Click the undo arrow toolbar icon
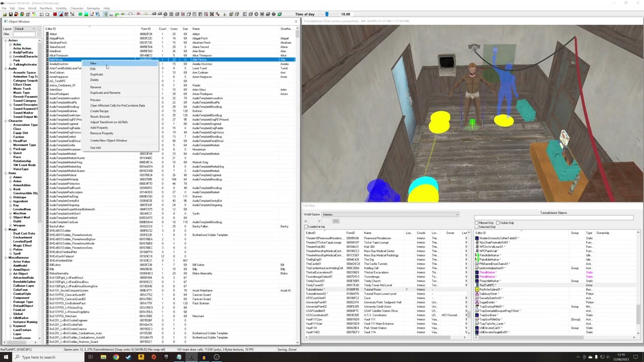This screenshot has height=362, width=644. point(42,14)
